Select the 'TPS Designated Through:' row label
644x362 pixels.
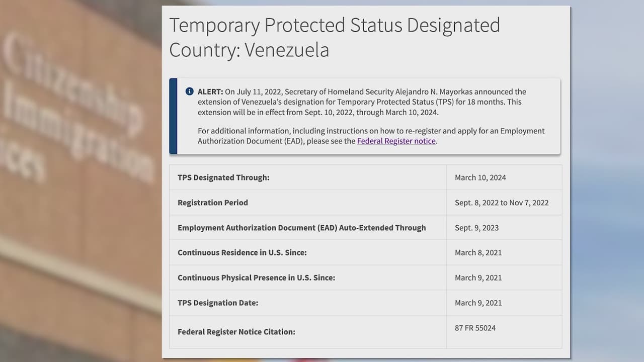click(223, 177)
